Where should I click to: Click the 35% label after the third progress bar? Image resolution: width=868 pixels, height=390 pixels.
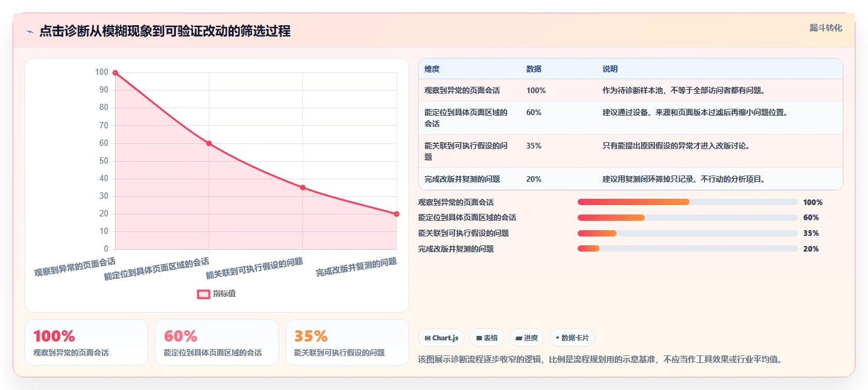pos(811,233)
